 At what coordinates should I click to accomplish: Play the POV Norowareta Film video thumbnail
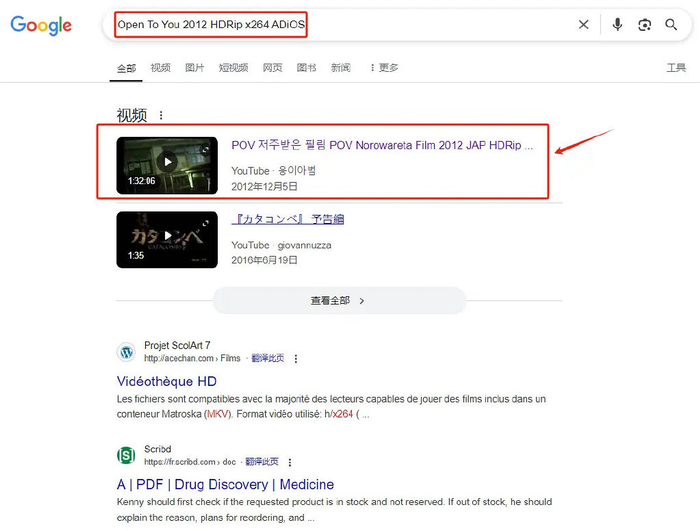pos(167,166)
